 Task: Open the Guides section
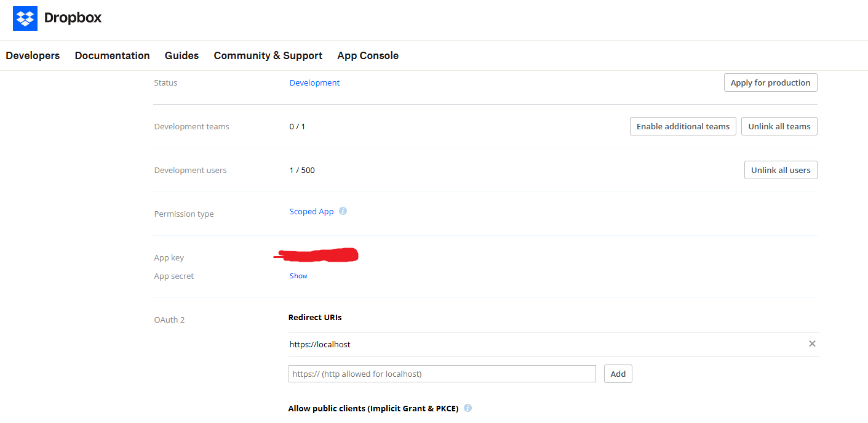[181, 55]
